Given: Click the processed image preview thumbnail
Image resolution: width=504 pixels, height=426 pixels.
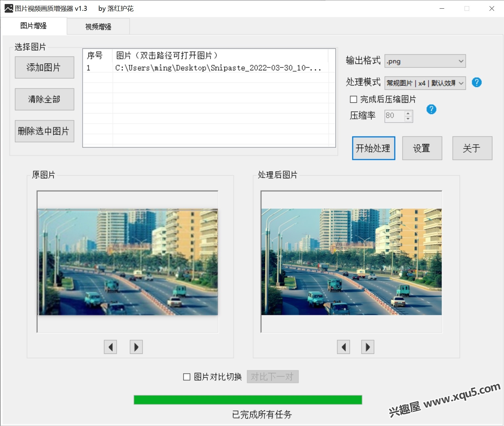Looking at the screenshot, I should click(x=351, y=262).
